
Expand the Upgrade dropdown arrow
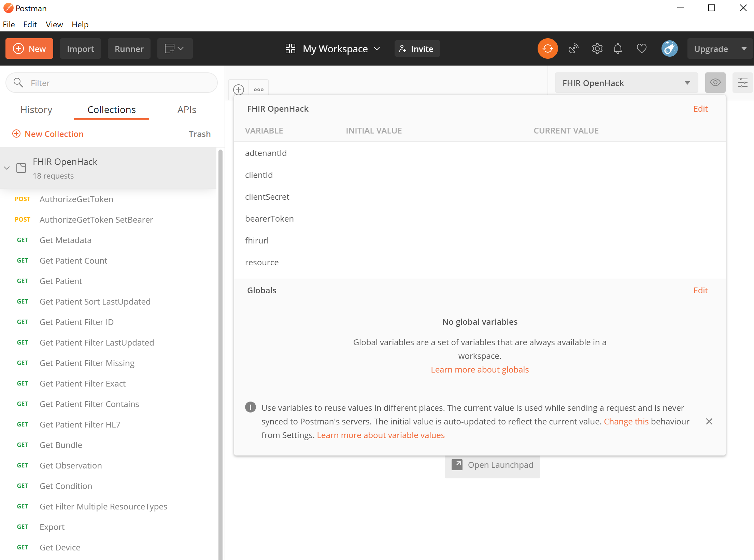pos(744,48)
